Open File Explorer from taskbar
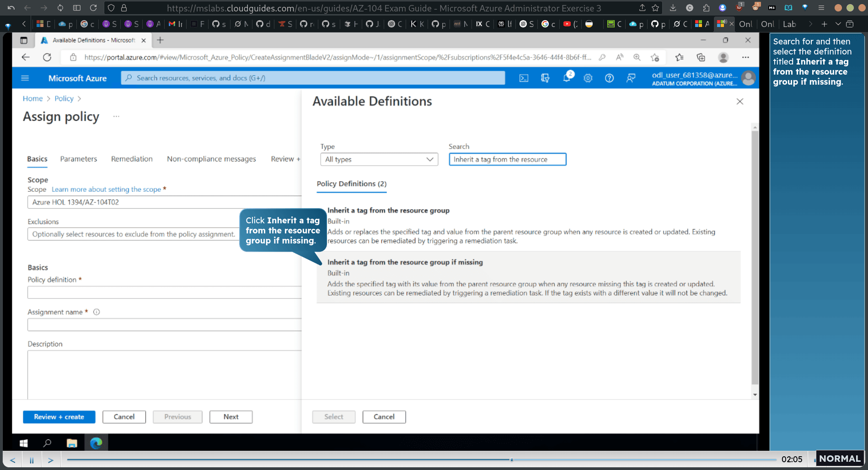868x470 pixels. 72,443
